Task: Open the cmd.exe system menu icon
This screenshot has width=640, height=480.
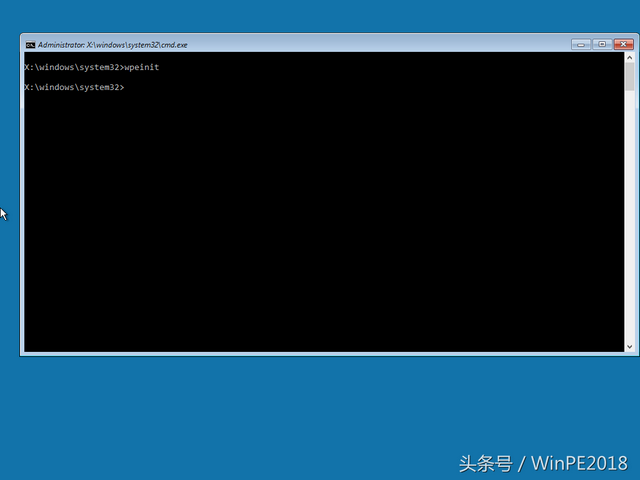Action: tap(30, 45)
